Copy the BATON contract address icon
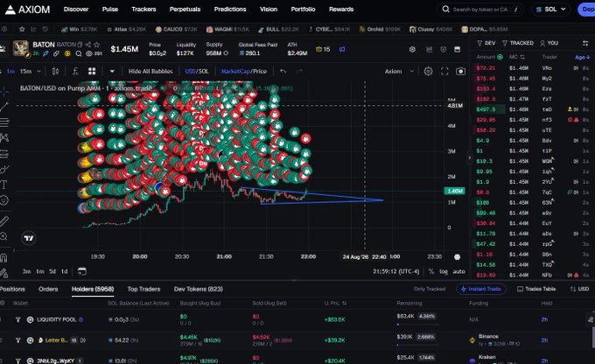The height and width of the screenshot is (364, 595). pyautogui.click(x=80, y=45)
